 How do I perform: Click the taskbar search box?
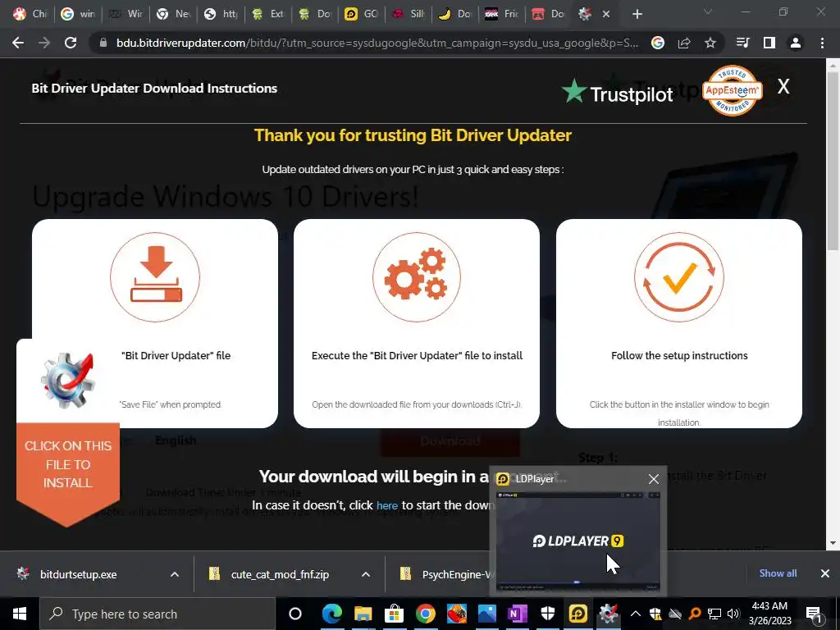point(157,614)
